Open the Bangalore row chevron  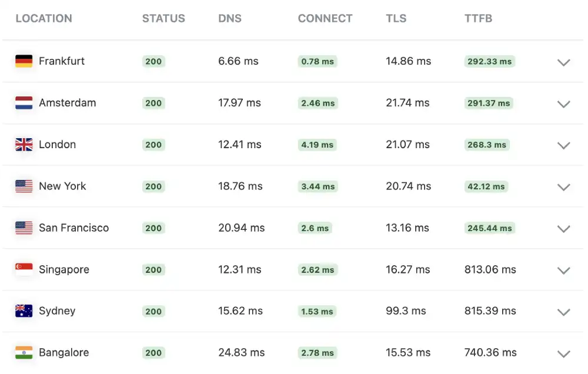click(x=563, y=354)
